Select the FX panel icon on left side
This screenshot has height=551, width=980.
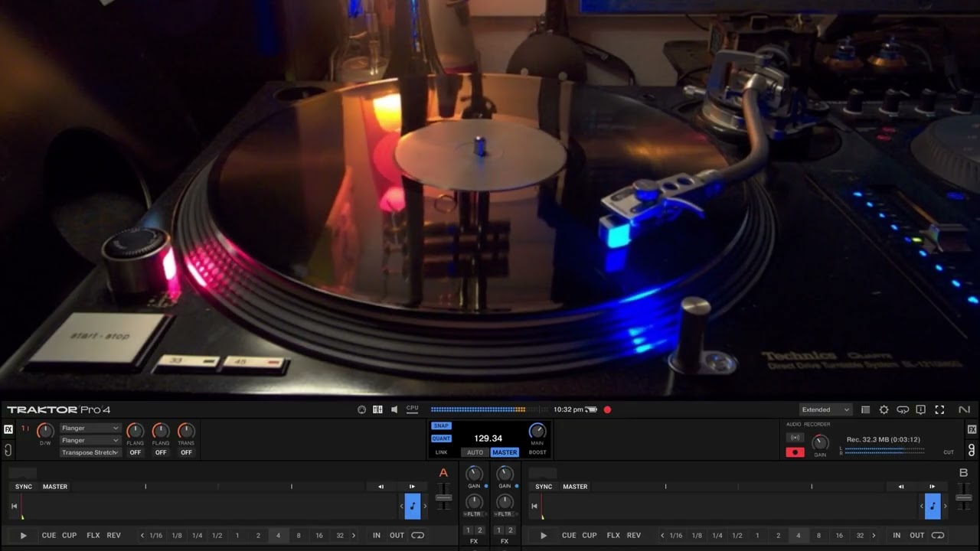[x=8, y=429]
